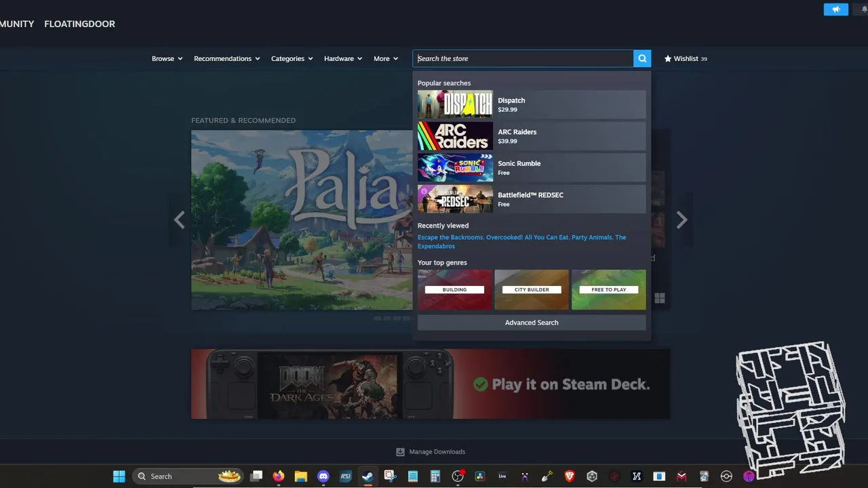Open Ableton Live from taskbar
Screen dimensions: 868x488
pyautogui.click(x=502, y=476)
